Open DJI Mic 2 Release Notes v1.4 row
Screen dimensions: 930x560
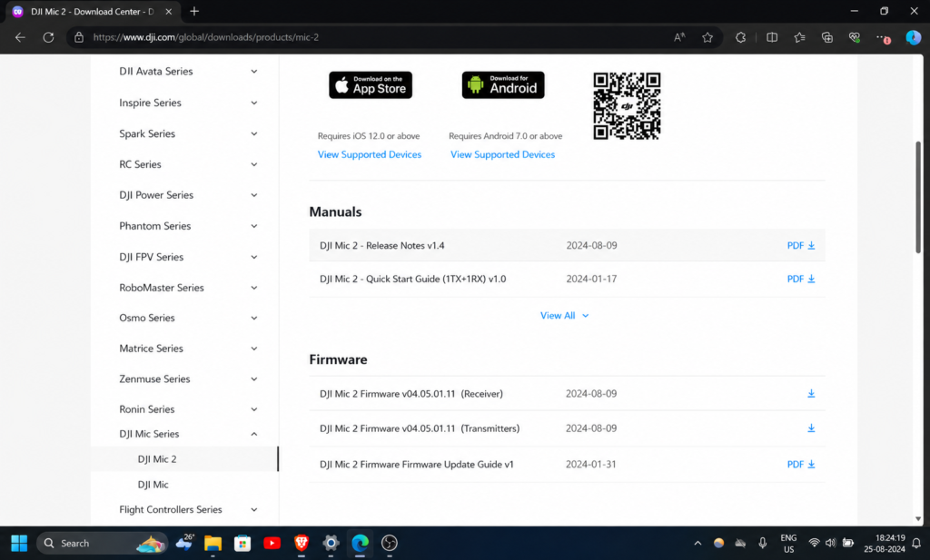567,245
